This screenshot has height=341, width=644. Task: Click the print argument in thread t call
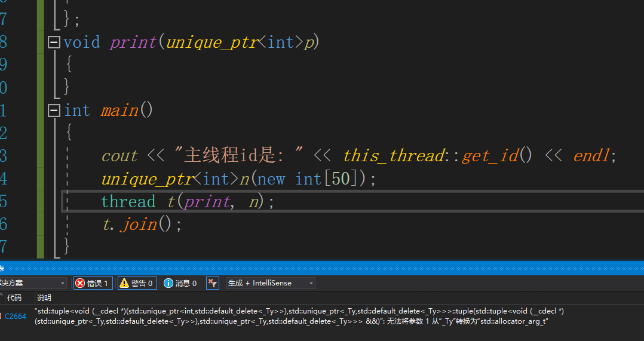pyautogui.click(x=207, y=201)
